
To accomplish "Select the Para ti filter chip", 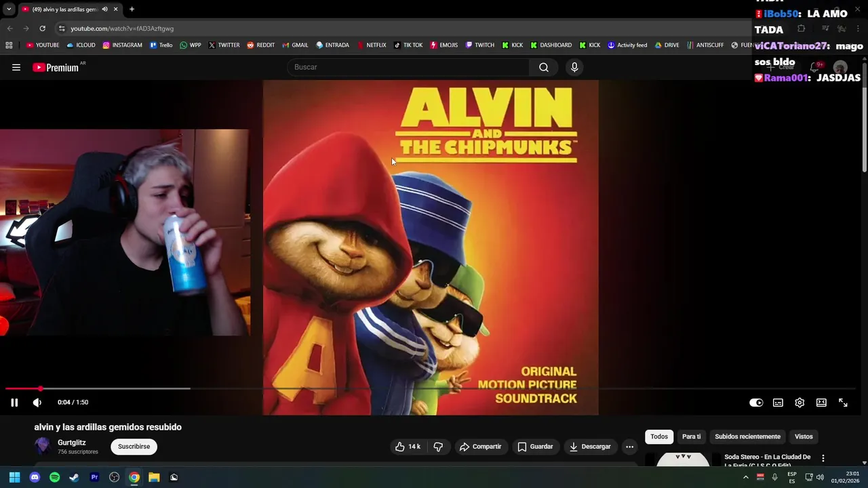I will coord(691,436).
